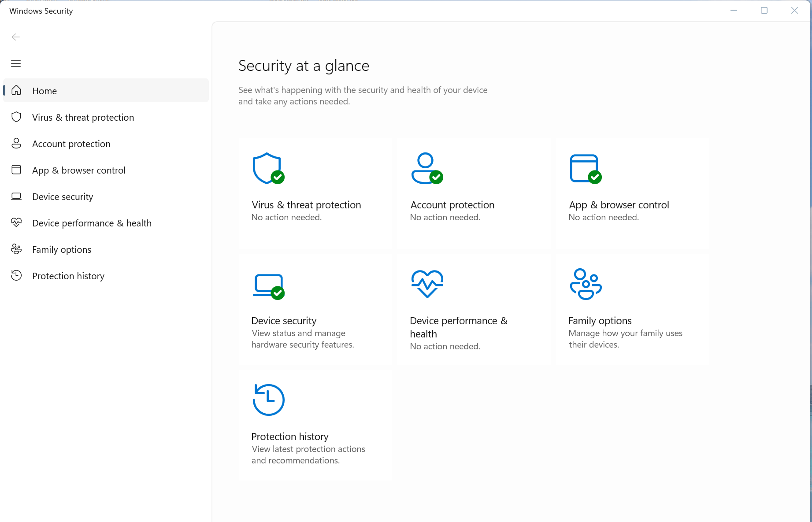The image size is (812, 522).
Task: Select Home in the sidebar
Action: pyautogui.click(x=44, y=91)
